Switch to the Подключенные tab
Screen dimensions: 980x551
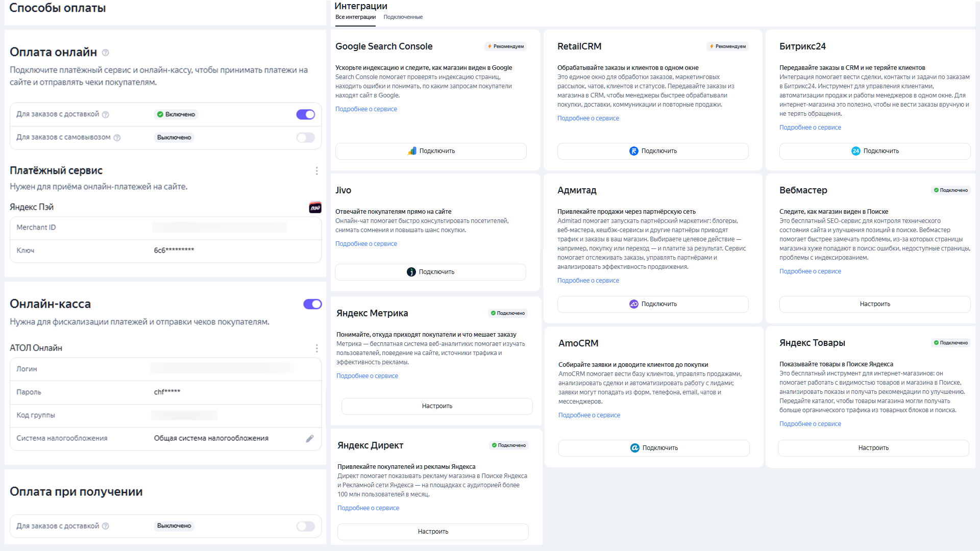[x=403, y=17]
